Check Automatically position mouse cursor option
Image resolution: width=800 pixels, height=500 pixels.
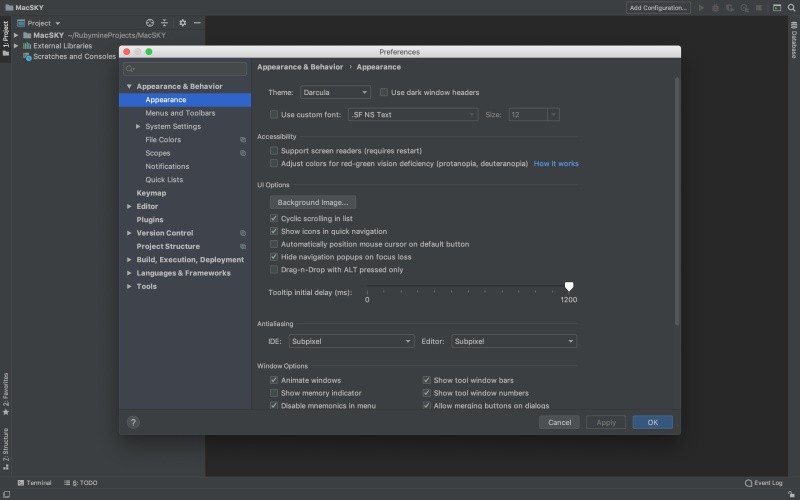click(x=274, y=244)
